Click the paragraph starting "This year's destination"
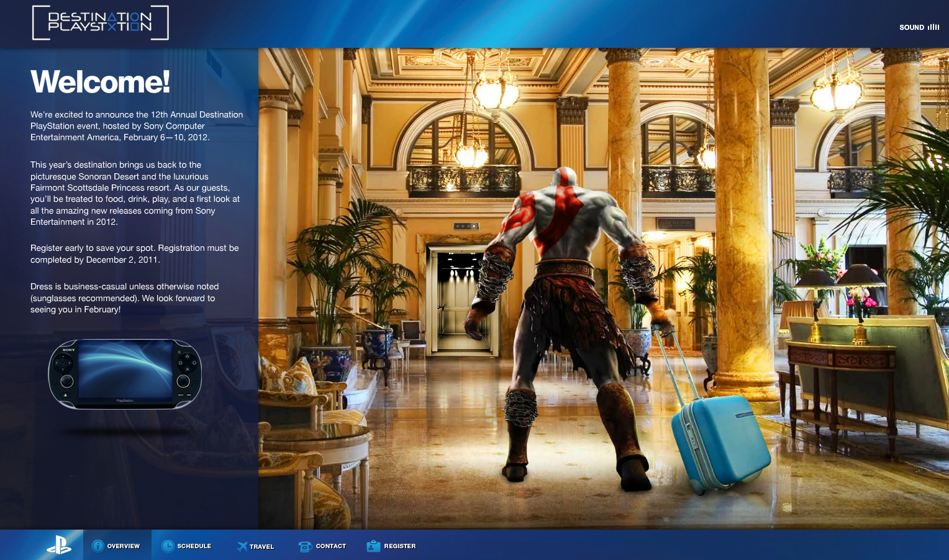 pyautogui.click(x=135, y=193)
